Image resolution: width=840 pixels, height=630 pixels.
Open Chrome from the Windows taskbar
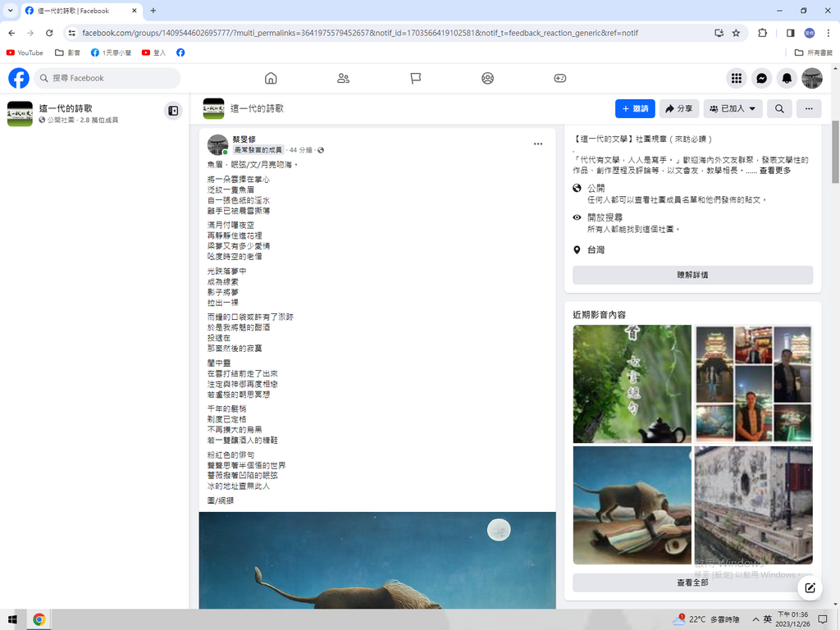pos(39,619)
